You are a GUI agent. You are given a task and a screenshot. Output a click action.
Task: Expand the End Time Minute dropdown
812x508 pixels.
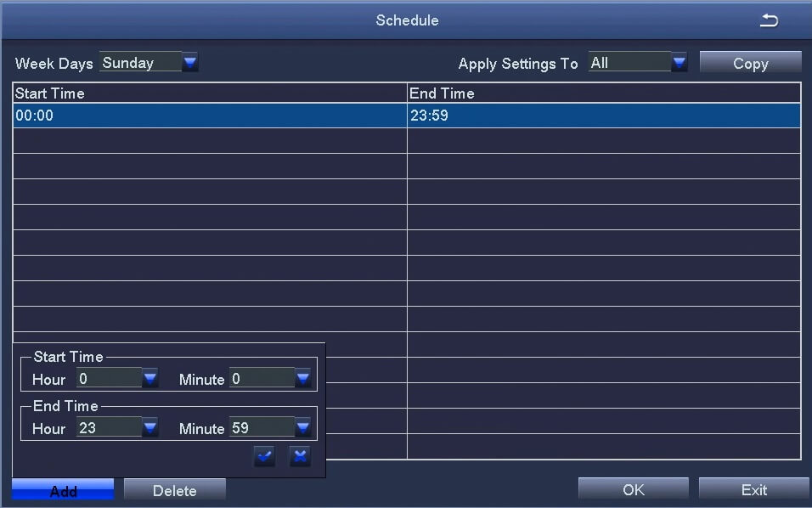pos(303,427)
